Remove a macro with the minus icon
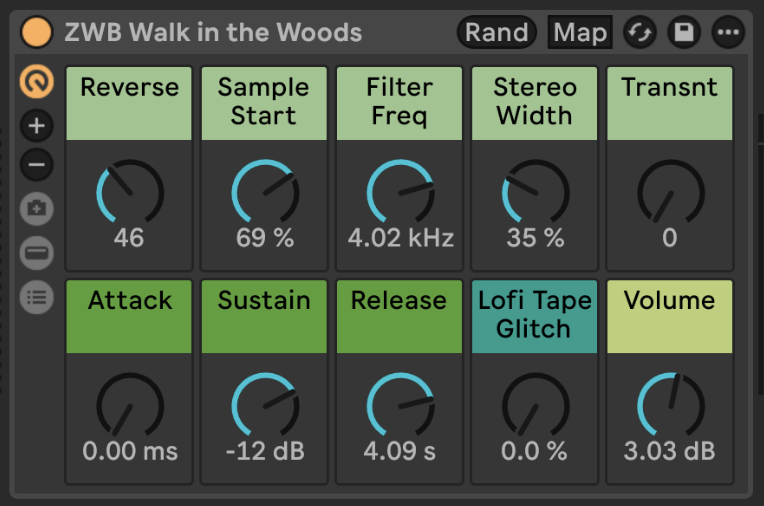 [x=37, y=164]
